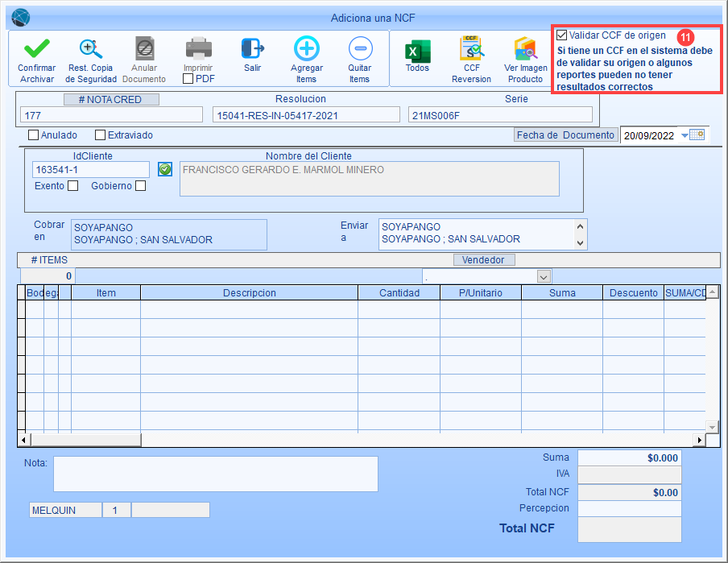
Task: Click the Serie field 21MS006F
Action: click(501, 114)
